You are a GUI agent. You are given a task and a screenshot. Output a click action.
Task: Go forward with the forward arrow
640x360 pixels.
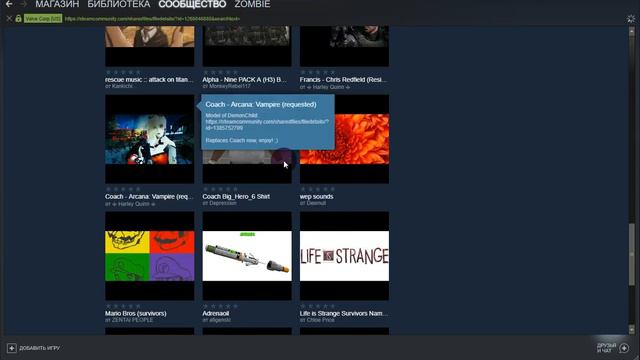coord(23,4)
